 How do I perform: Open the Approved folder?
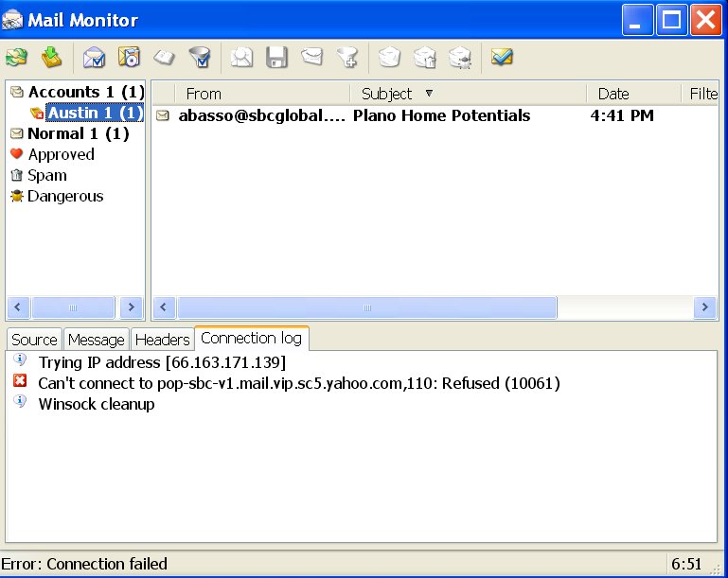click(x=62, y=154)
